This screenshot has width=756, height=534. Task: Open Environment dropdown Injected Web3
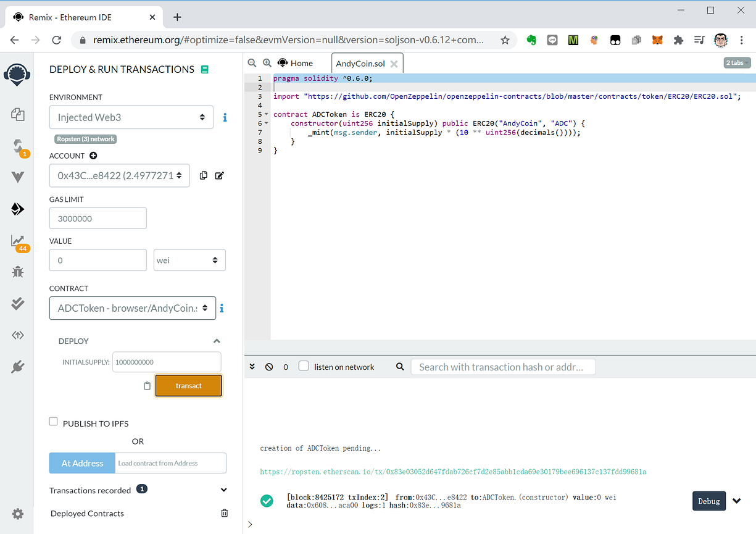[x=131, y=117]
